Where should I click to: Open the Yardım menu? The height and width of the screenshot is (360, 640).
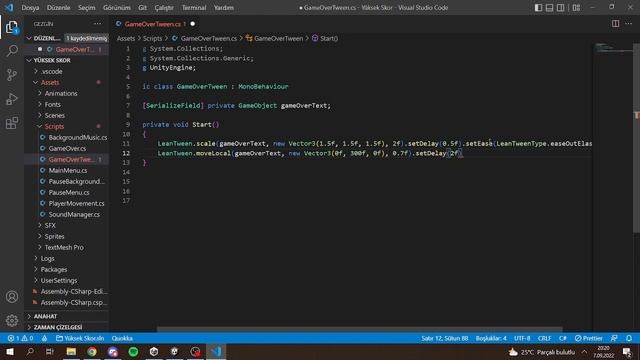click(224, 8)
